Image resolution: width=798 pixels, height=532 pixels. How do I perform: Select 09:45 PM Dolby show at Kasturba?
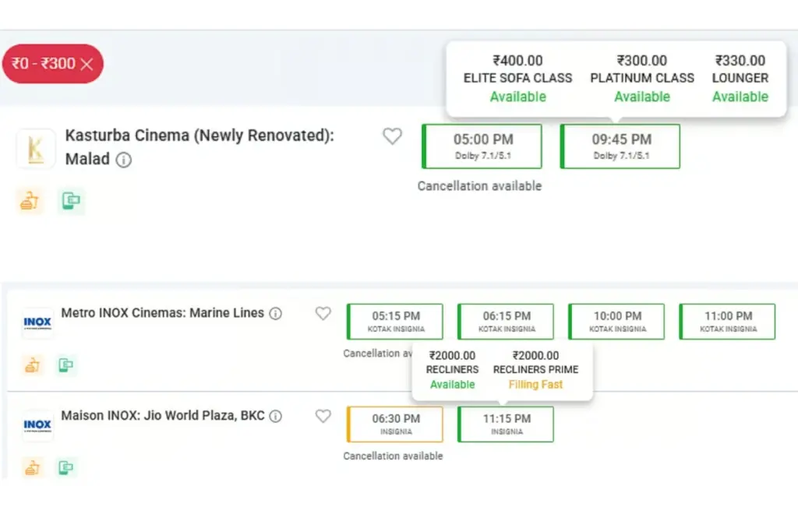pos(620,146)
